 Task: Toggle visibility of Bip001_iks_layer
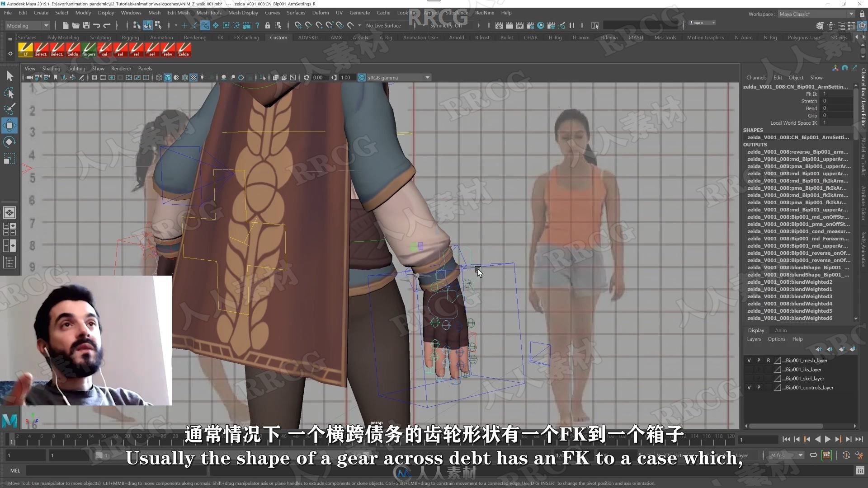(749, 370)
